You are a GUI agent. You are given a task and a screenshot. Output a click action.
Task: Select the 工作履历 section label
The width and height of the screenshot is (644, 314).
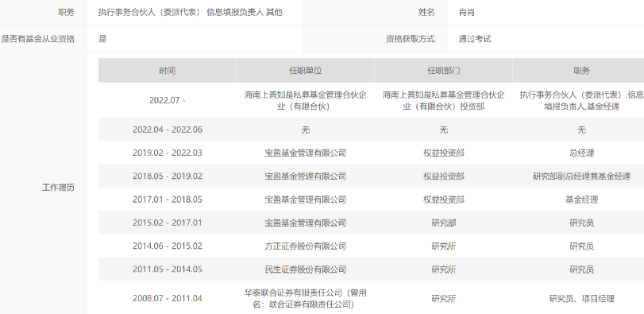tap(58, 188)
